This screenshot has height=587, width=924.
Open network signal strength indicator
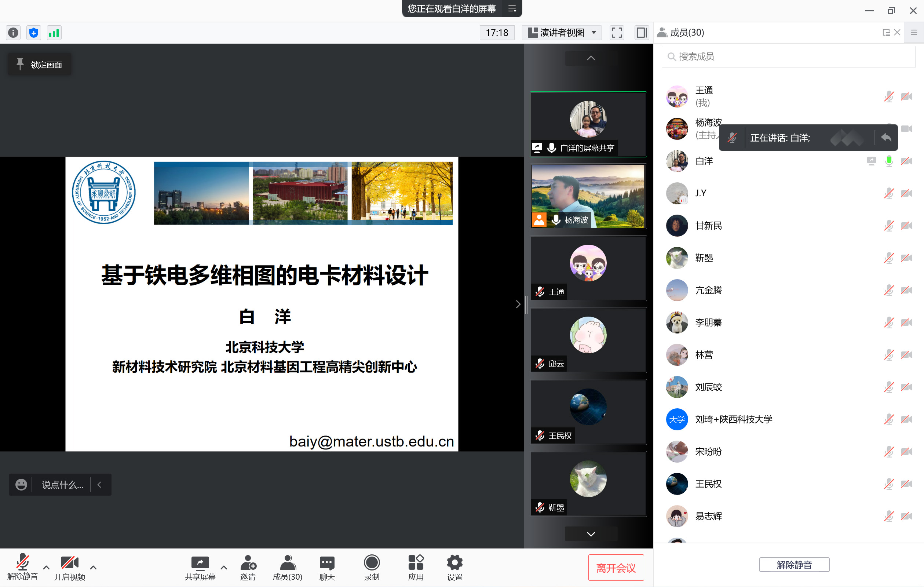click(x=54, y=33)
